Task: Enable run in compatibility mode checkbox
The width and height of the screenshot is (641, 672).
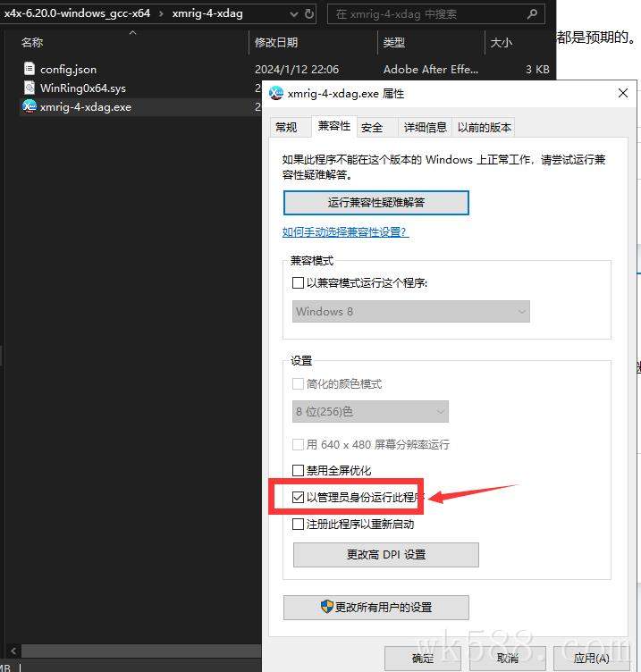Action: pyautogui.click(x=298, y=283)
